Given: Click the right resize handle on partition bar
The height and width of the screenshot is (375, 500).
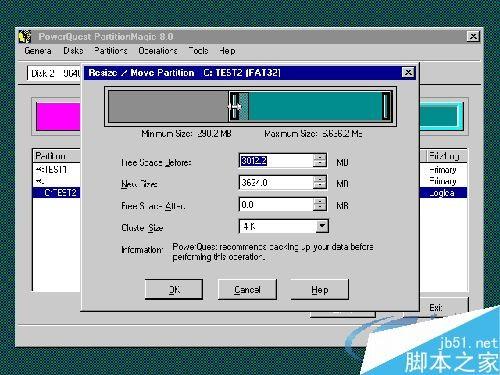Looking at the screenshot, I should (386, 106).
